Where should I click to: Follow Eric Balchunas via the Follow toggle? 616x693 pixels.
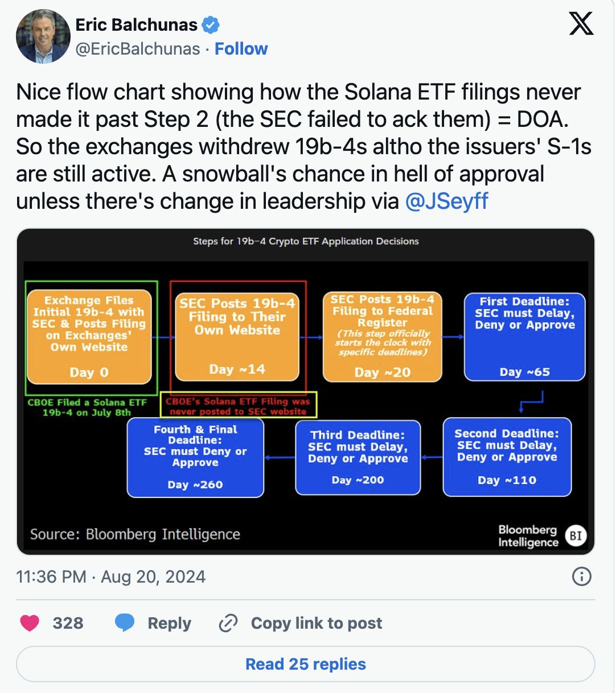pyautogui.click(x=241, y=49)
